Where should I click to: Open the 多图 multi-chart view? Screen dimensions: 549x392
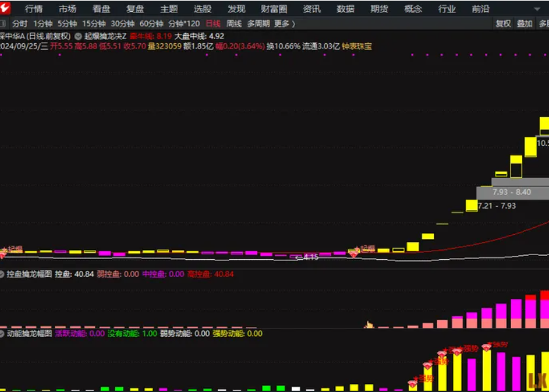click(x=546, y=24)
